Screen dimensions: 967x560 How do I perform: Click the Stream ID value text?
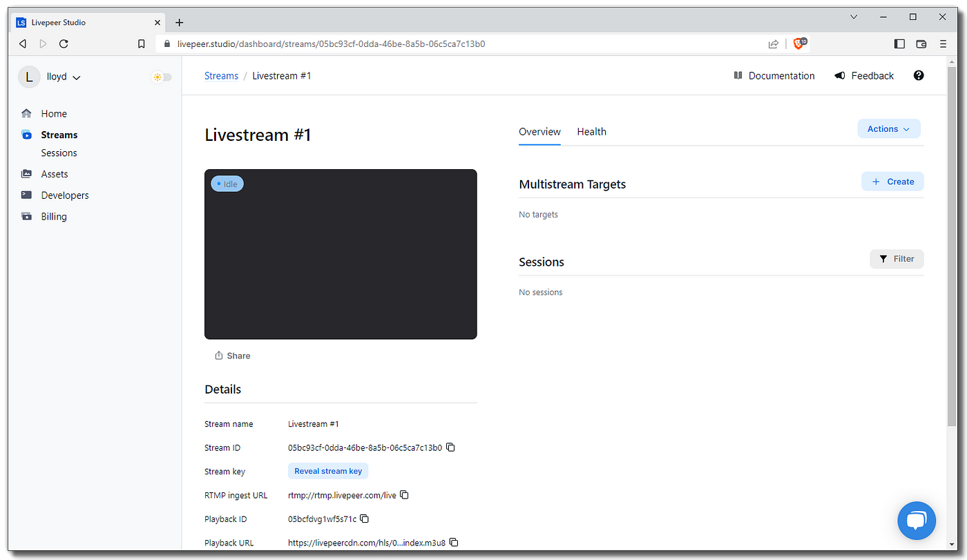(x=365, y=447)
